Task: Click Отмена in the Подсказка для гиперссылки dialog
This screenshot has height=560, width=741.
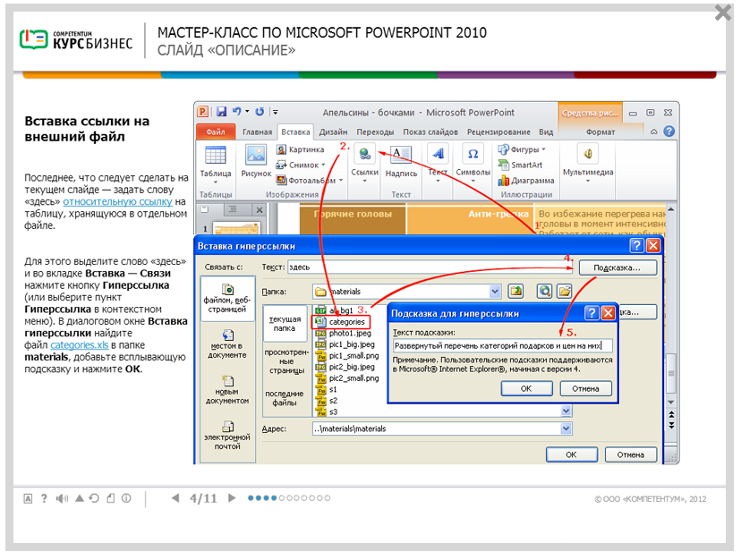Action: click(585, 388)
